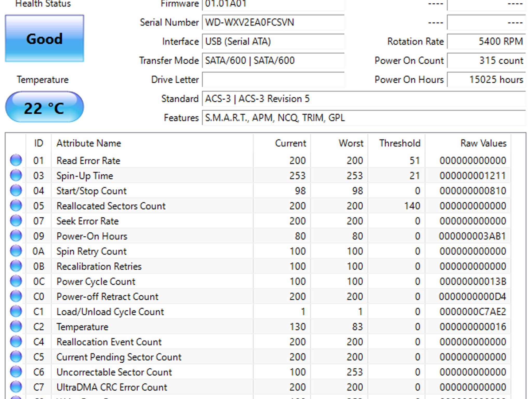Click the Load/Unload Cycle Count status icon
Screen dimensions: 532x399
coord(16,311)
